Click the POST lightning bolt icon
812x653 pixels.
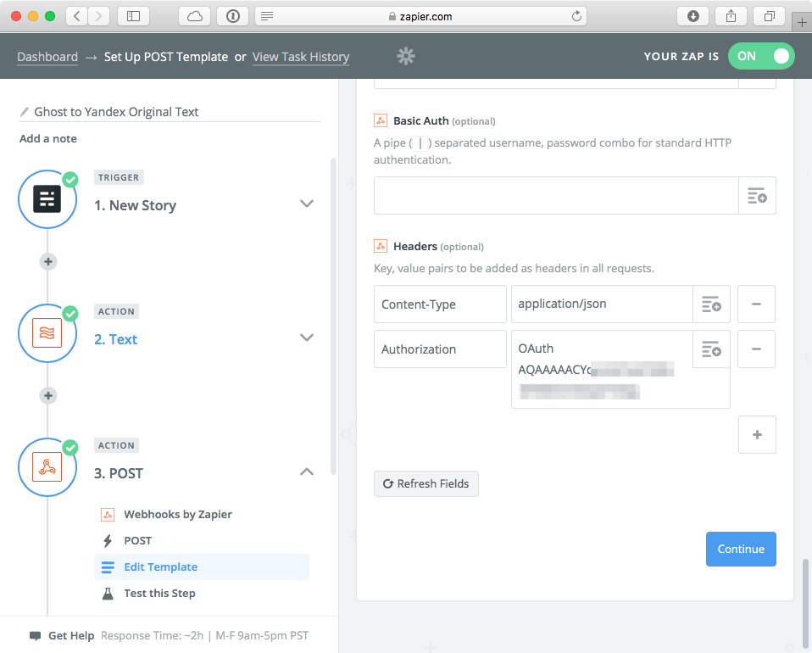point(108,540)
